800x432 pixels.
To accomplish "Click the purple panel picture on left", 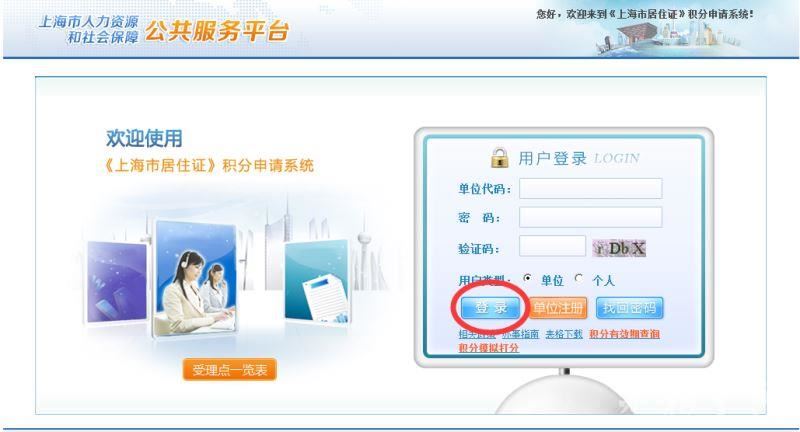I will pyautogui.click(x=117, y=282).
